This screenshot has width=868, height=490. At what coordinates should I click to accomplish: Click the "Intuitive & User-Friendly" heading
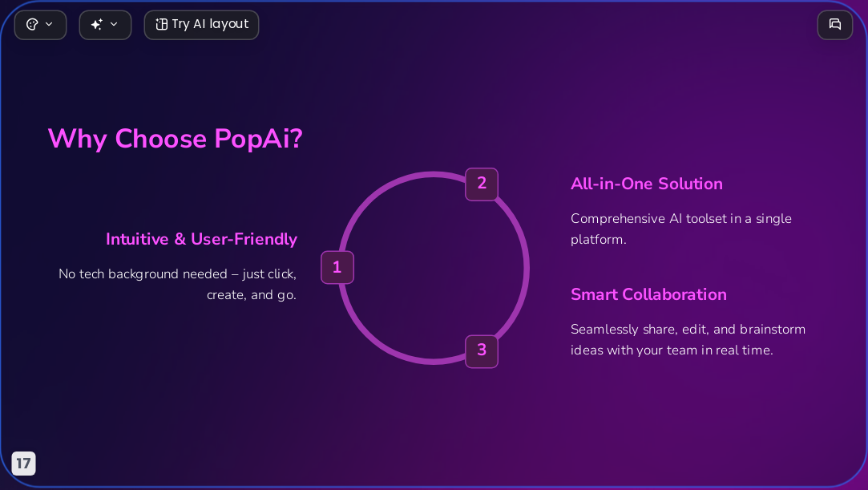click(201, 239)
